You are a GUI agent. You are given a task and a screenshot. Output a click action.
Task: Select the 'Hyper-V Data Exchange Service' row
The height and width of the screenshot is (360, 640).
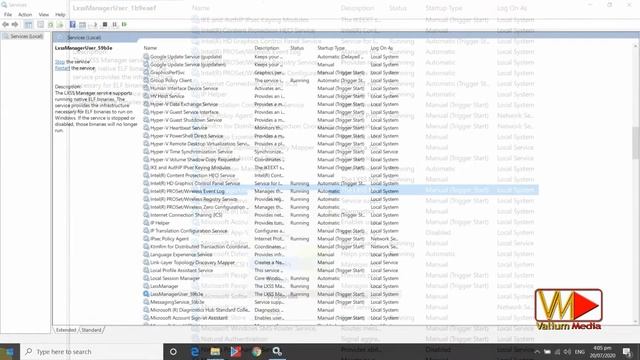pyautogui.click(x=271, y=104)
